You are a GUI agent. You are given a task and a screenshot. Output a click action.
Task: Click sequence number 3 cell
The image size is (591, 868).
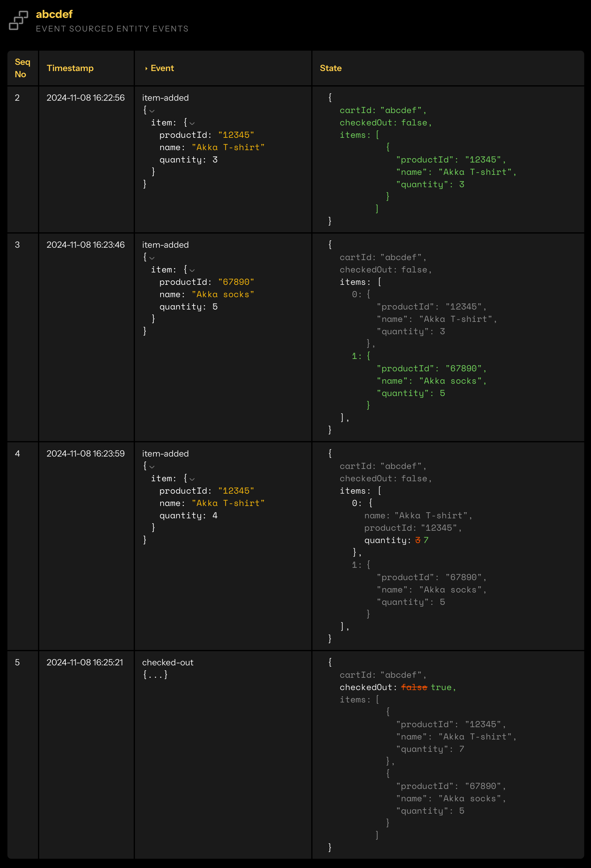[x=17, y=245]
